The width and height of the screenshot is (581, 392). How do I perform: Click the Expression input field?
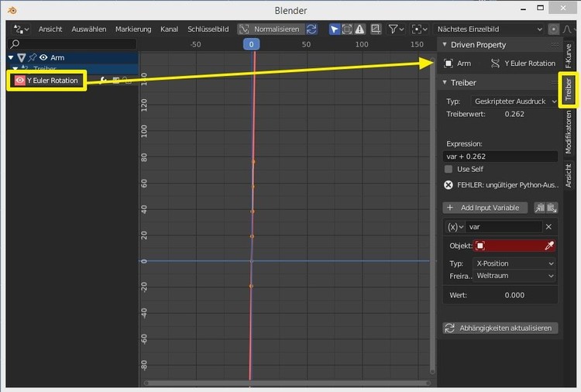[500, 156]
